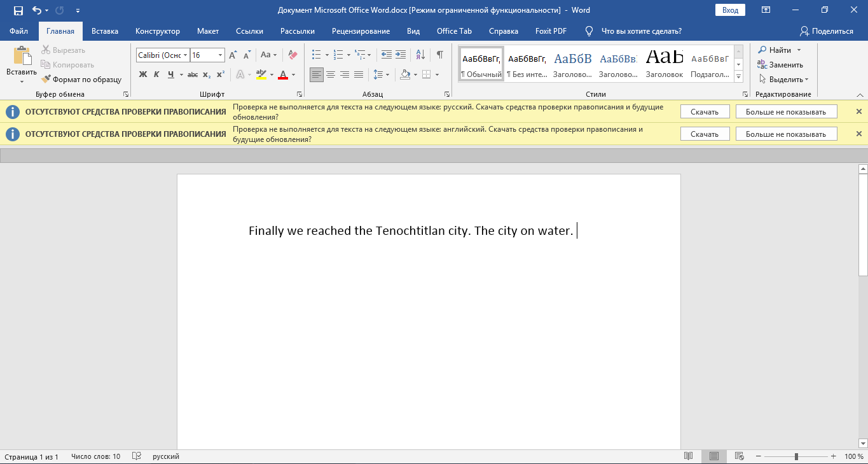Click Заменить in the Editing group

click(x=780, y=65)
